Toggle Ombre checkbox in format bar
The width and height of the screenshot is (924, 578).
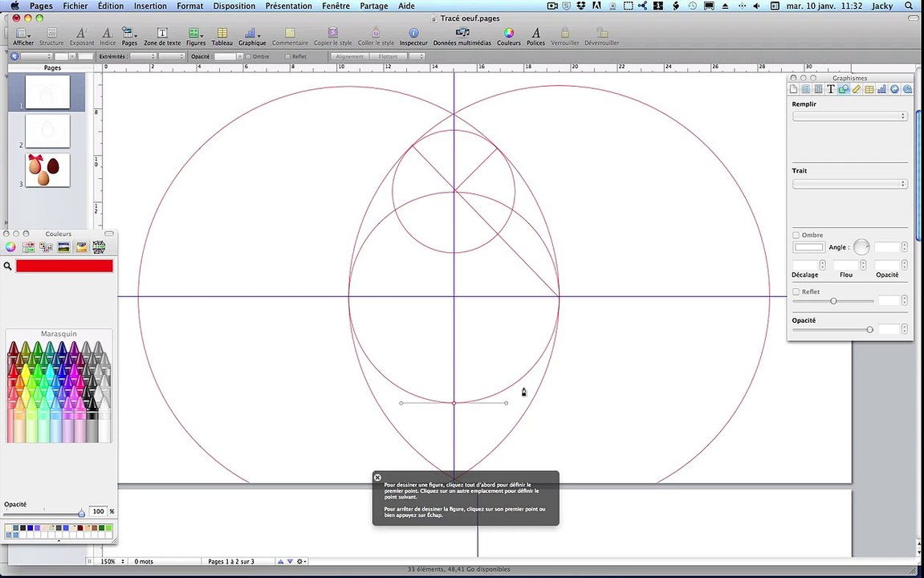(x=248, y=56)
